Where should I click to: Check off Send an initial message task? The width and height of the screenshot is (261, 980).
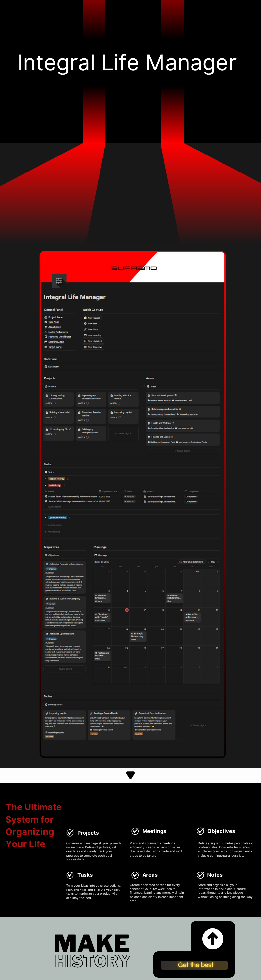tap(46, 501)
